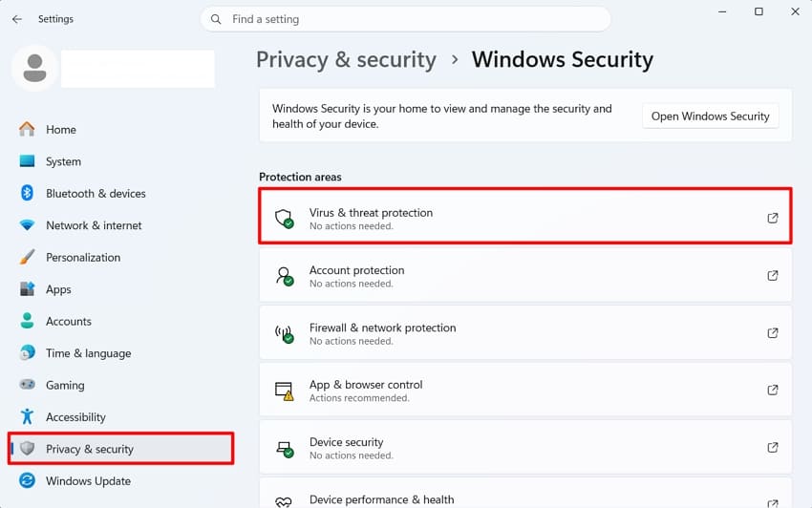
Task: Open Windows Security button
Action: coord(710,116)
